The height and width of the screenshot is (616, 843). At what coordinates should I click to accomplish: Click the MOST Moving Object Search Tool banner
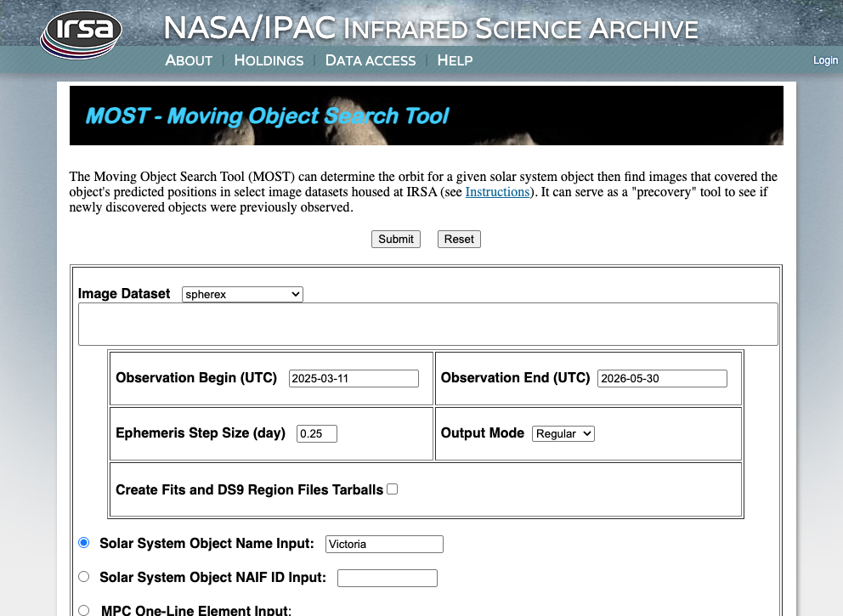click(x=427, y=116)
